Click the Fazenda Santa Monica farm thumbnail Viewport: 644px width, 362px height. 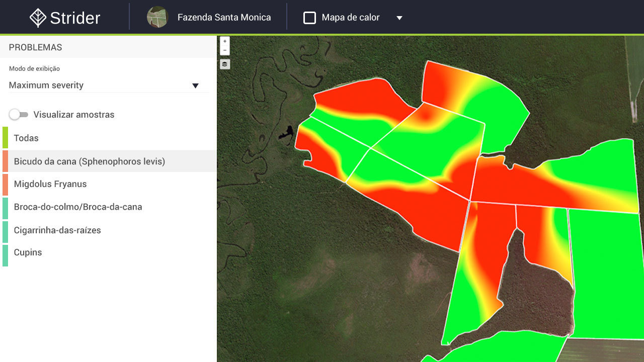(157, 17)
